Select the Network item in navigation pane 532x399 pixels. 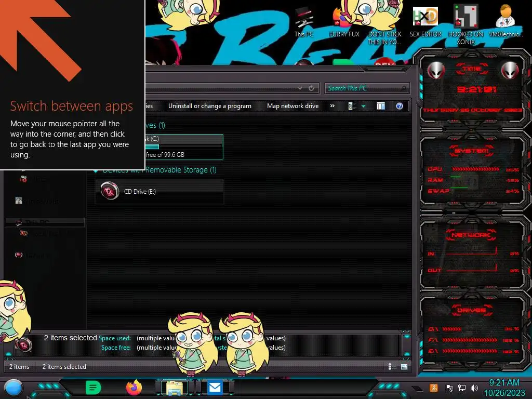(33, 255)
